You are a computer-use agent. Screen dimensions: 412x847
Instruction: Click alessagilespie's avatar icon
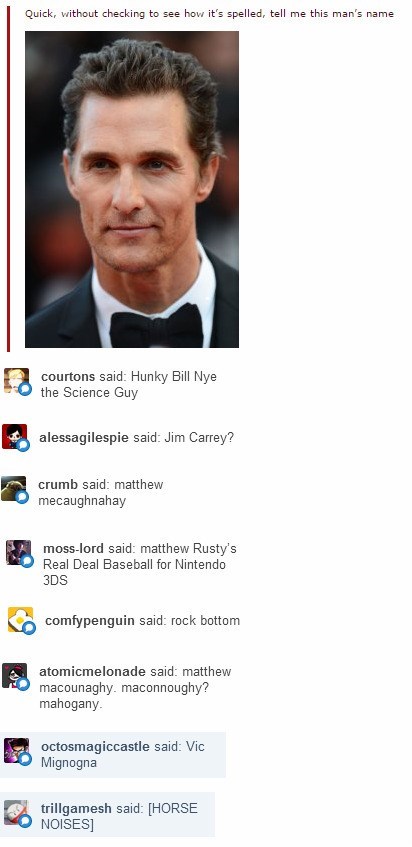tap(15, 436)
